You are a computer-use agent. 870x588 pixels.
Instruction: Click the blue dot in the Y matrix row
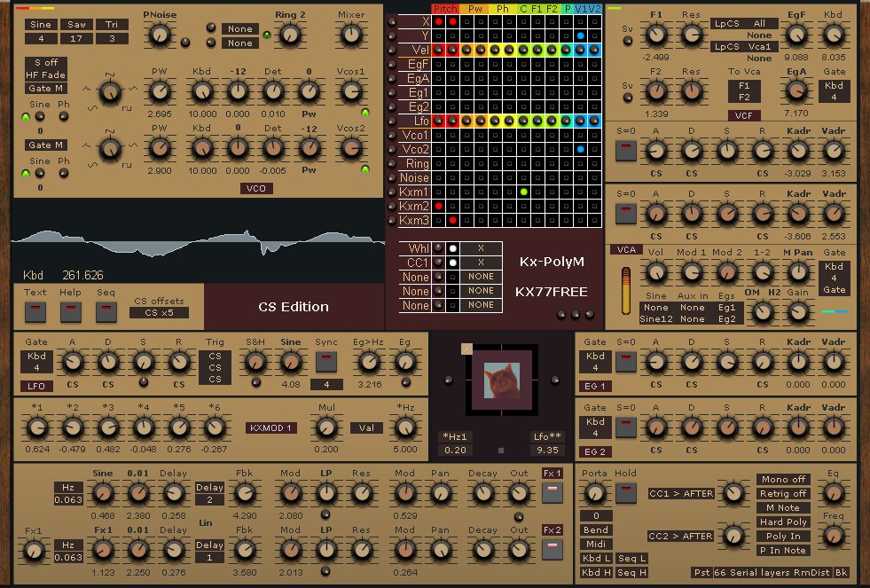tap(580, 36)
